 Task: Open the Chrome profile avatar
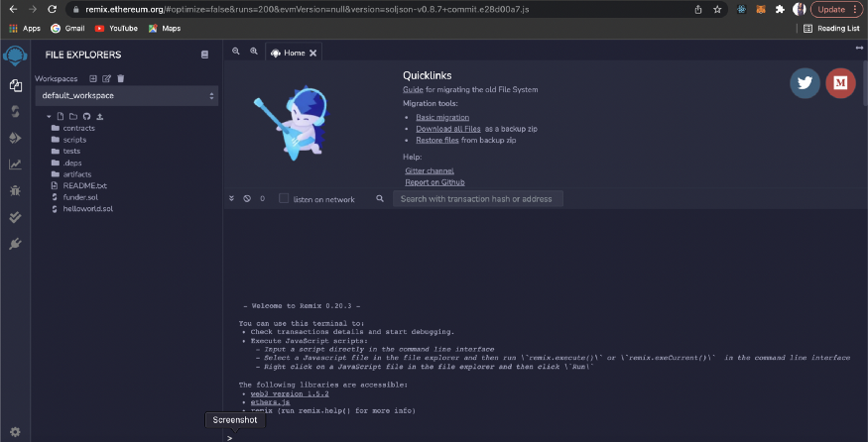[799, 9]
